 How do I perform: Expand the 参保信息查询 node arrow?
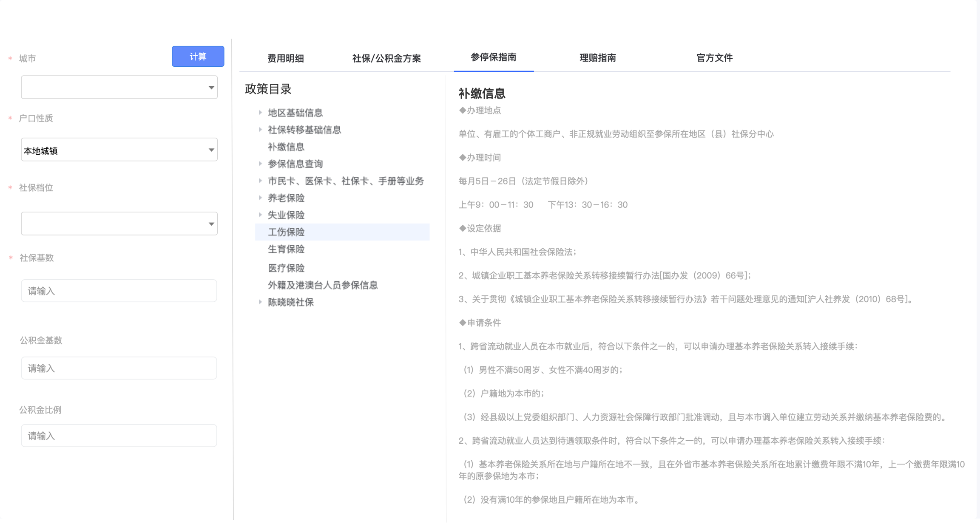[x=260, y=164]
